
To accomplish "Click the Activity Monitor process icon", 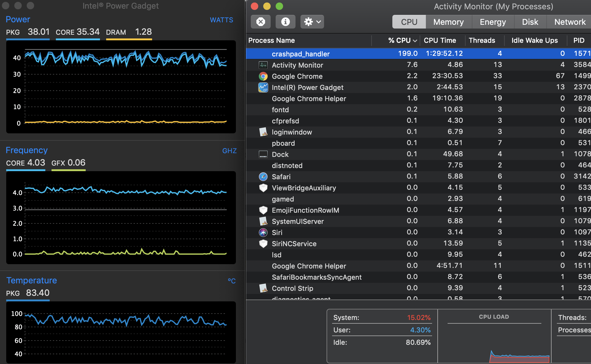I will point(263,65).
